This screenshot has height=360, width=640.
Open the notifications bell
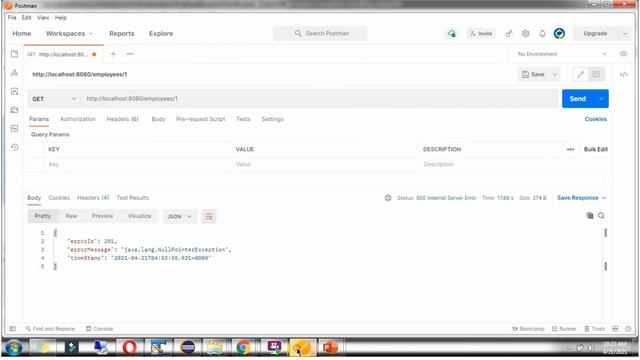542,33
